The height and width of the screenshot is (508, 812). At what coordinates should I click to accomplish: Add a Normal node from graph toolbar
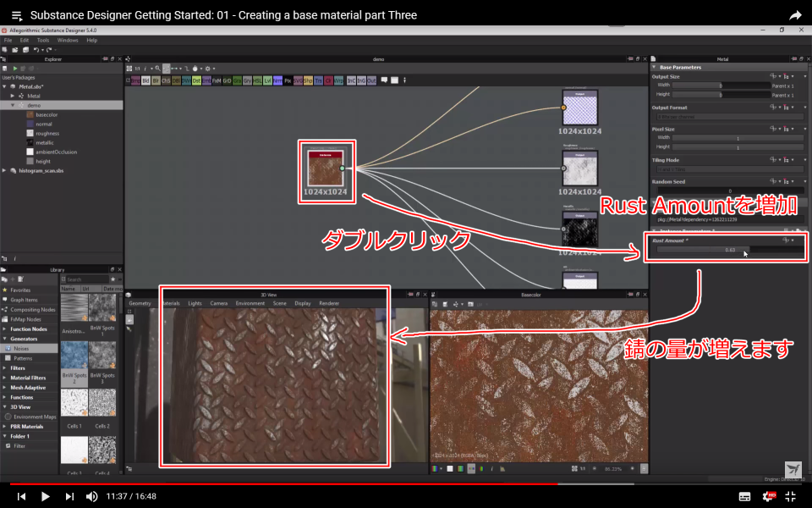(277, 80)
